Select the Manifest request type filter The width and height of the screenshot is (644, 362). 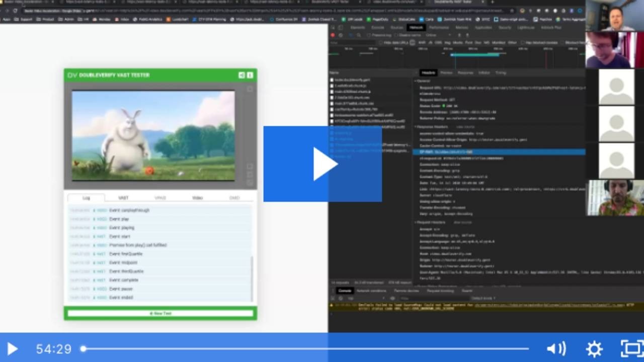tap(499, 43)
